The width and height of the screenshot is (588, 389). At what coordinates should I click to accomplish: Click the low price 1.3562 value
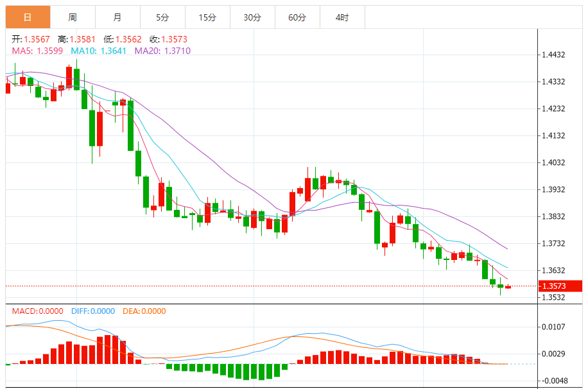click(x=128, y=39)
